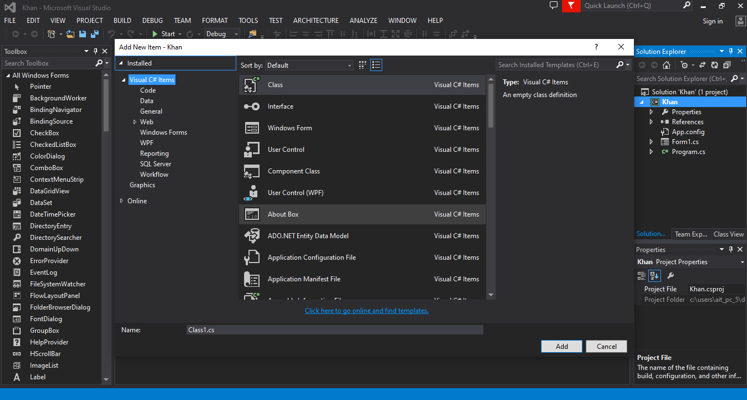Expand the References node in Solution Explorer
747x400 pixels.
point(651,122)
